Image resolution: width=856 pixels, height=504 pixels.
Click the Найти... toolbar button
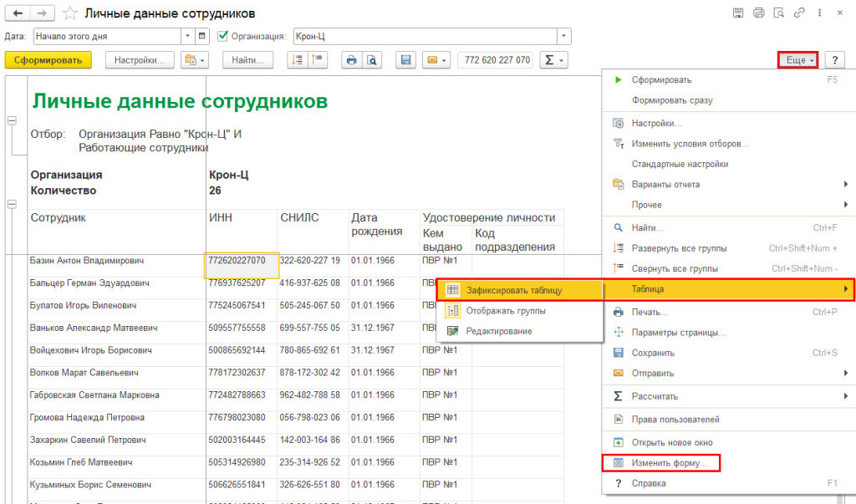(247, 60)
